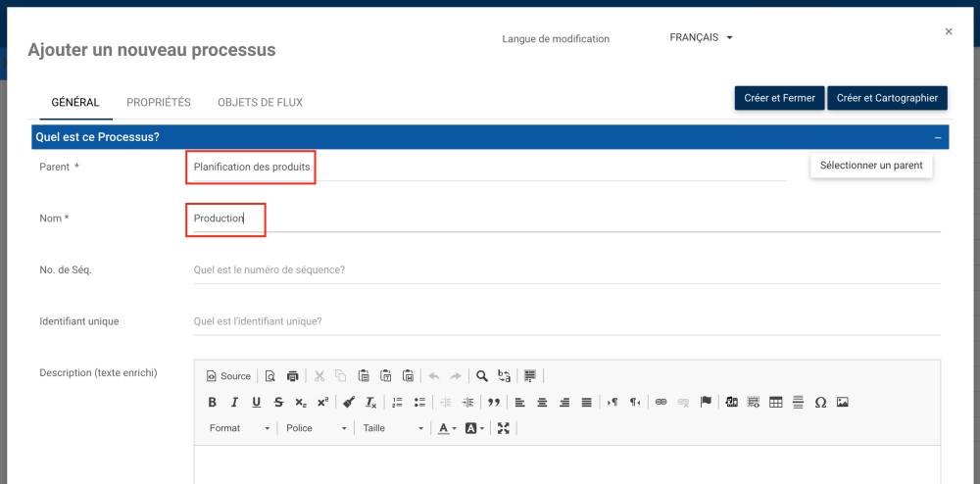
Task: Toggle underline formatting
Action: pyautogui.click(x=256, y=402)
